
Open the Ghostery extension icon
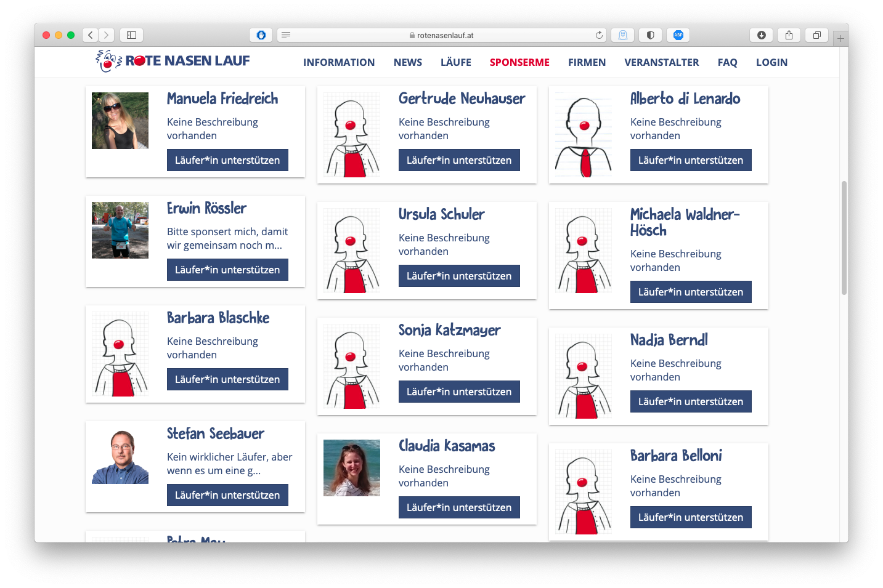point(623,35)
